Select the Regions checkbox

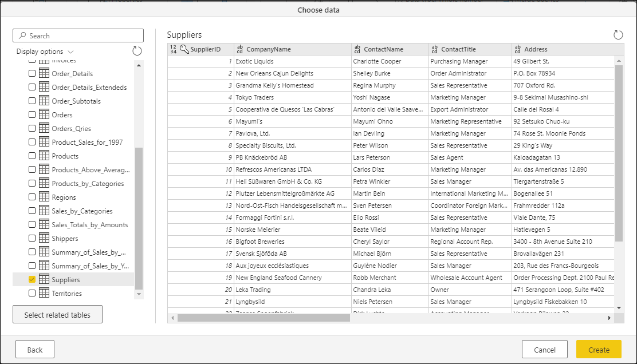(32, 197)
